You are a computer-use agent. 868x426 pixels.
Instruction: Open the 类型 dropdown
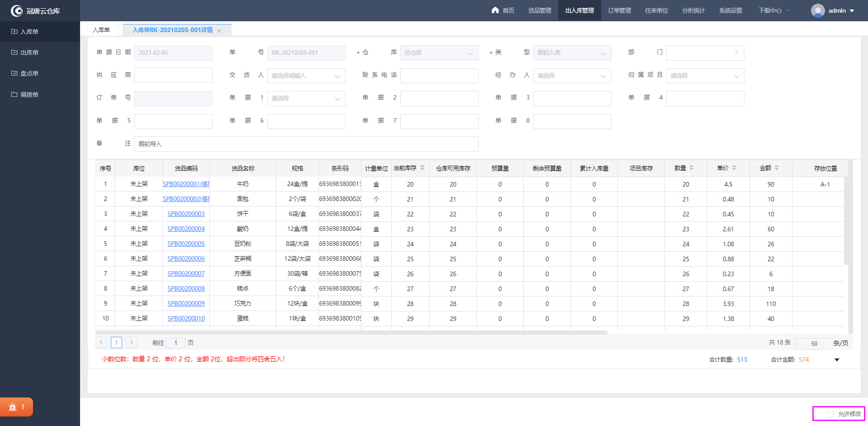coord(572,53)
